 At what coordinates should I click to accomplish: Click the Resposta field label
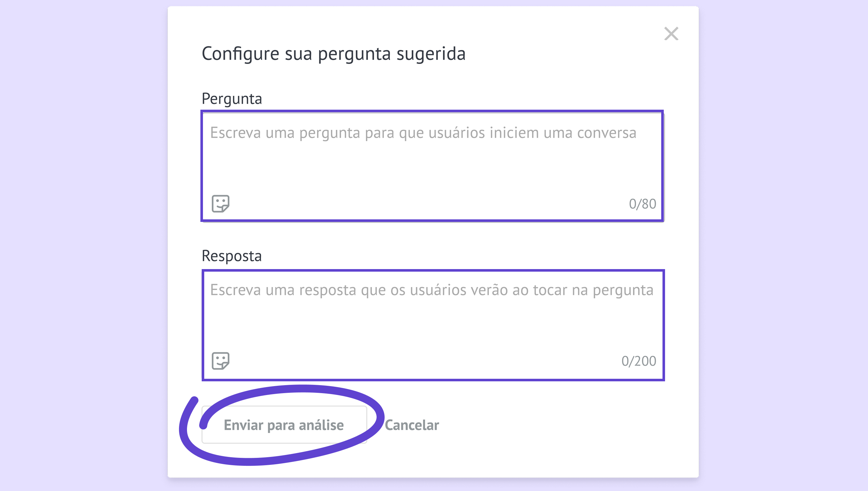(x=231, y=256)
